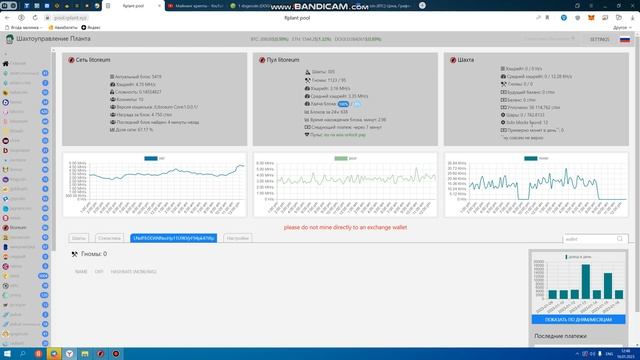
Task: Open Telegram from the taskbar
Action: point(54,354)
